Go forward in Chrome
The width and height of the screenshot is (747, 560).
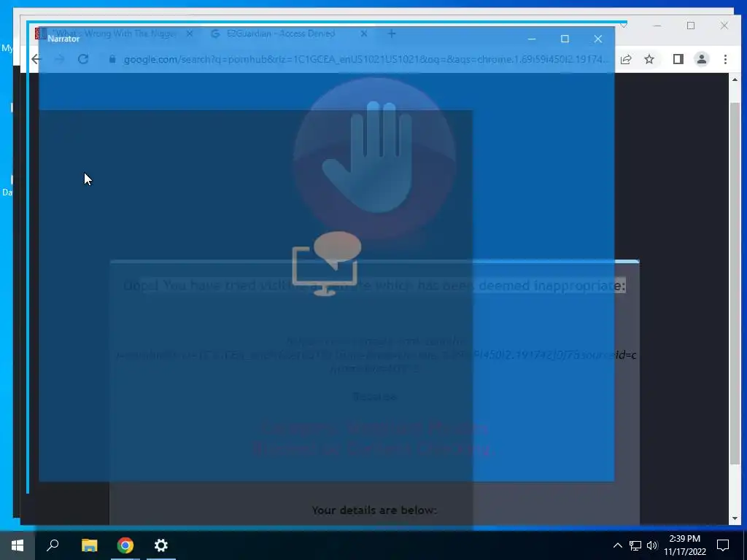click(60, 59)
